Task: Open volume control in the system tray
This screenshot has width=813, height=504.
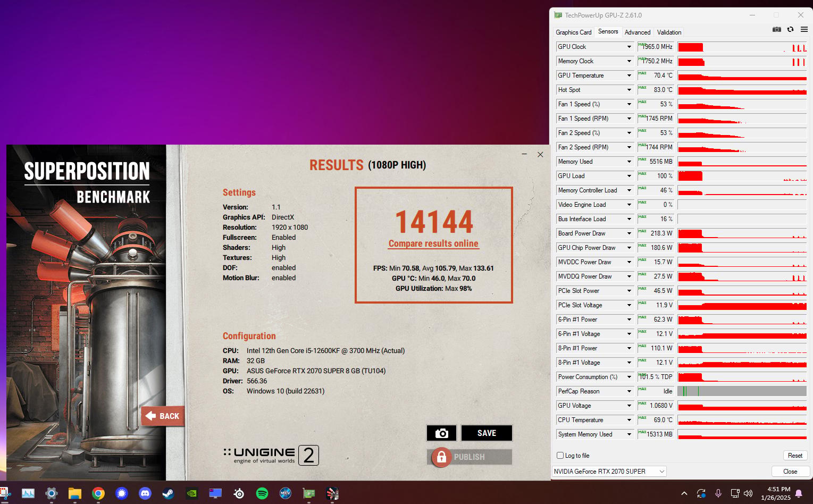Action: (748, 493)
